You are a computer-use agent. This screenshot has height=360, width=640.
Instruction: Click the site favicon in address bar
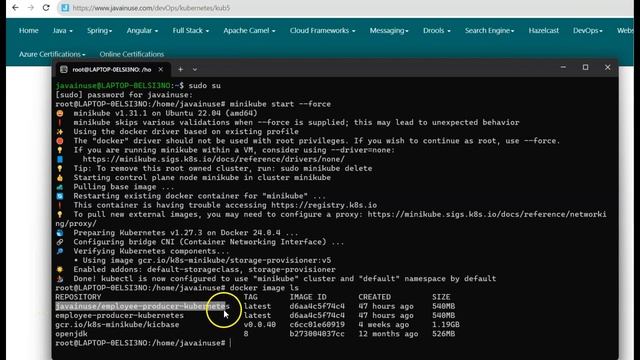click(65, 8)
